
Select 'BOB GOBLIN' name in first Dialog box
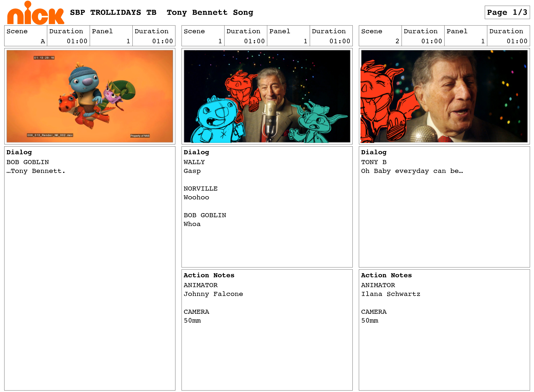28,162
